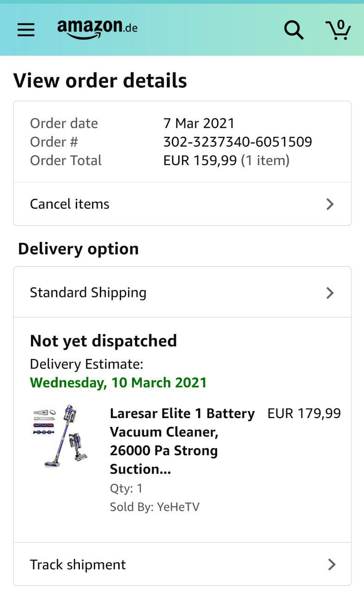Viewport: 364px width, 592px height.
Task: Click the View order details heading
Action: (x=100, y=80)
